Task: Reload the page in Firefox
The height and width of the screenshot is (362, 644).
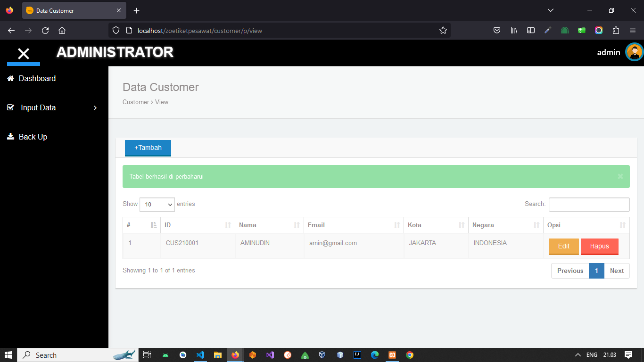Action: [45, 31]
